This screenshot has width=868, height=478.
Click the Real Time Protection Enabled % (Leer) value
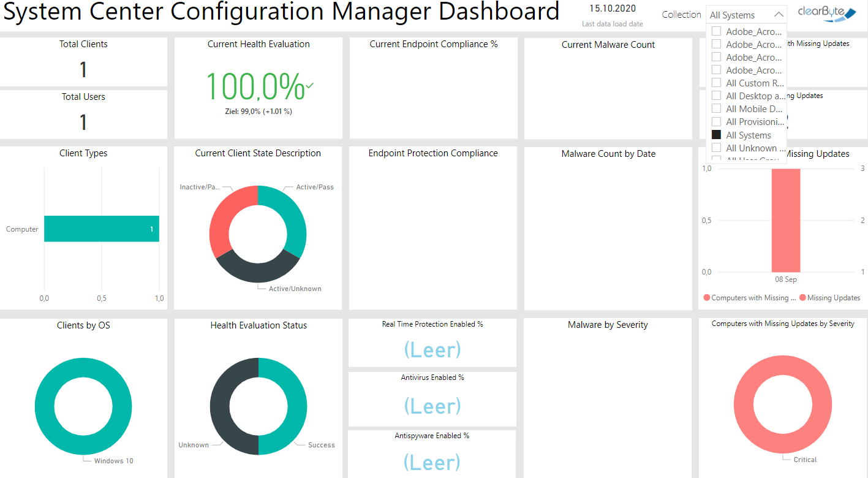432,350
